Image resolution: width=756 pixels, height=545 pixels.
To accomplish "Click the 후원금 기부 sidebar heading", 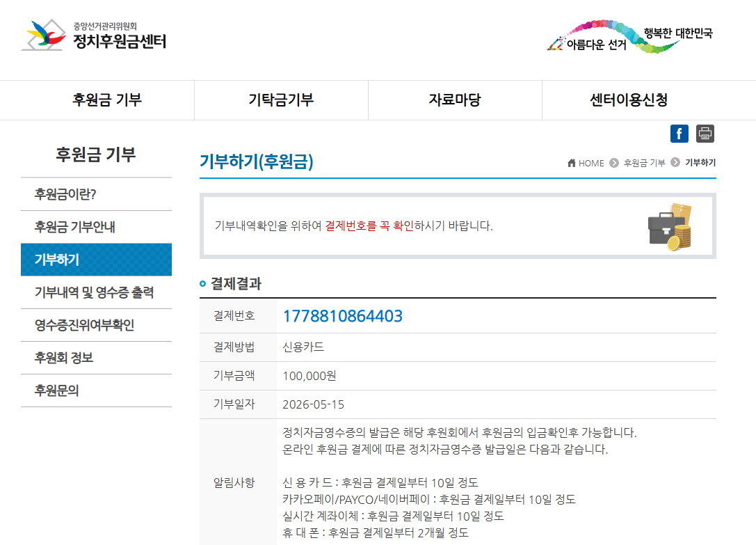I will (96, 155).
